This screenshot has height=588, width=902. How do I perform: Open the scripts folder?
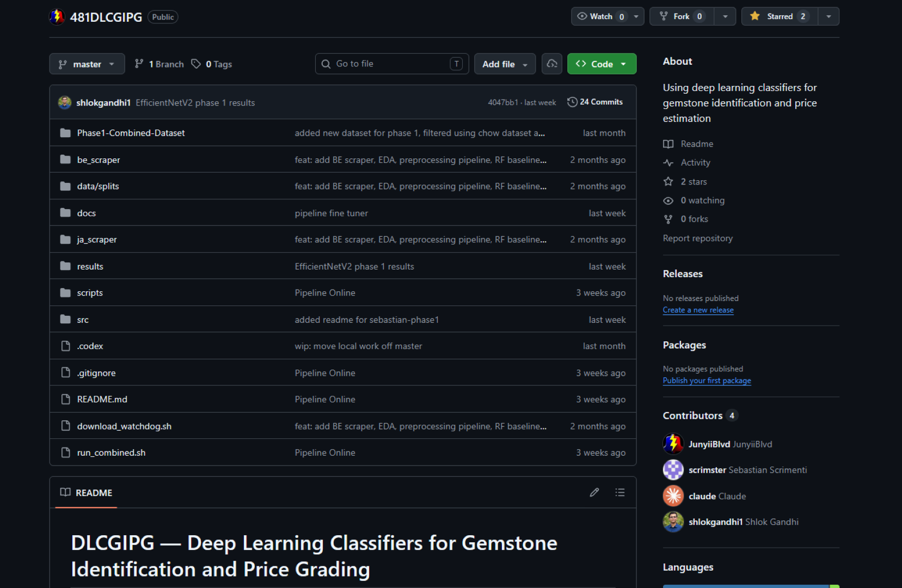[x=90, y=293]
